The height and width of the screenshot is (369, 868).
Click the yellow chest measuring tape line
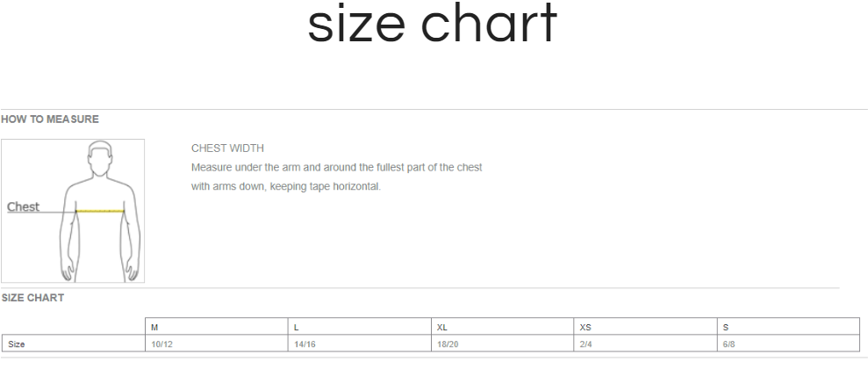100,211
